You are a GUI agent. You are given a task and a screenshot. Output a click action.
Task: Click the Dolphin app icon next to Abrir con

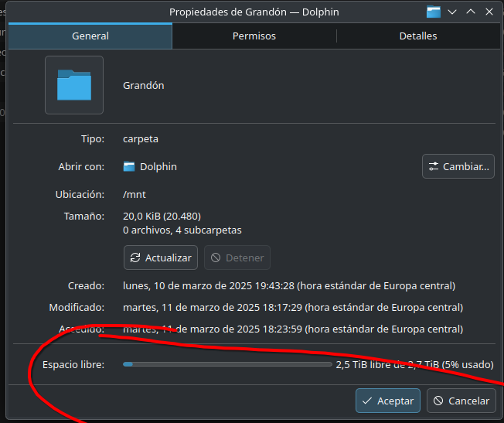(x=129, y=166)
